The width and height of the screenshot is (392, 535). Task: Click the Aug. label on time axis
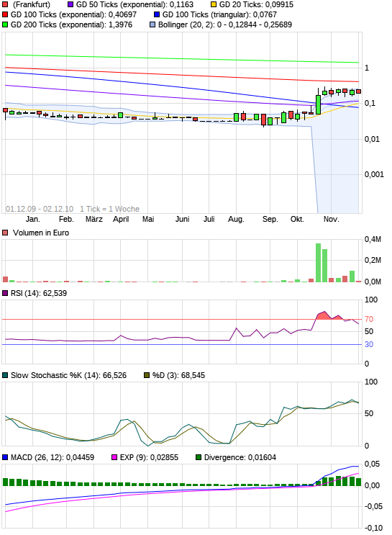[x=236, y=219]
